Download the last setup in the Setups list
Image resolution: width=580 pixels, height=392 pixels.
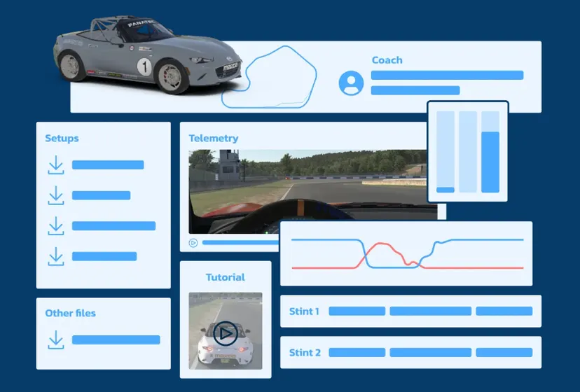tap(56, 256)
